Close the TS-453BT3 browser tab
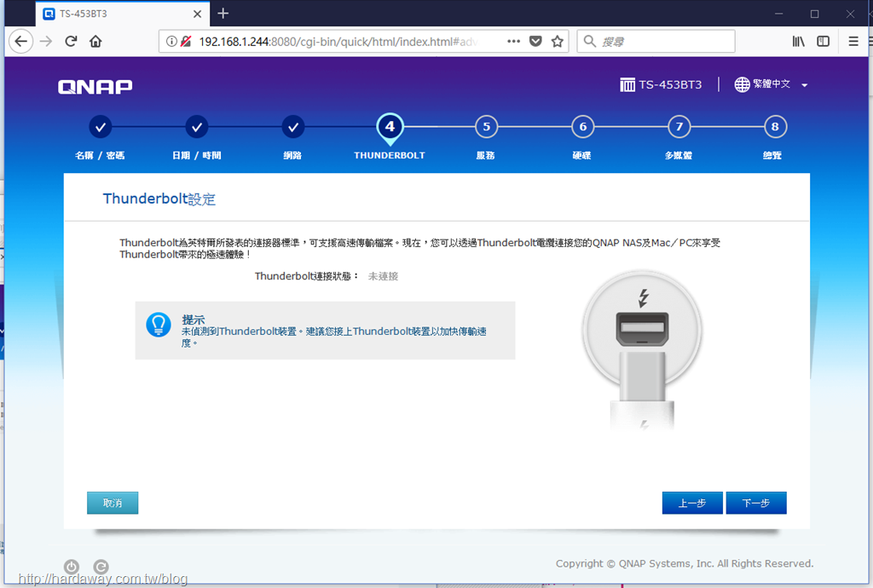873x588 pixels. [197, 14]
